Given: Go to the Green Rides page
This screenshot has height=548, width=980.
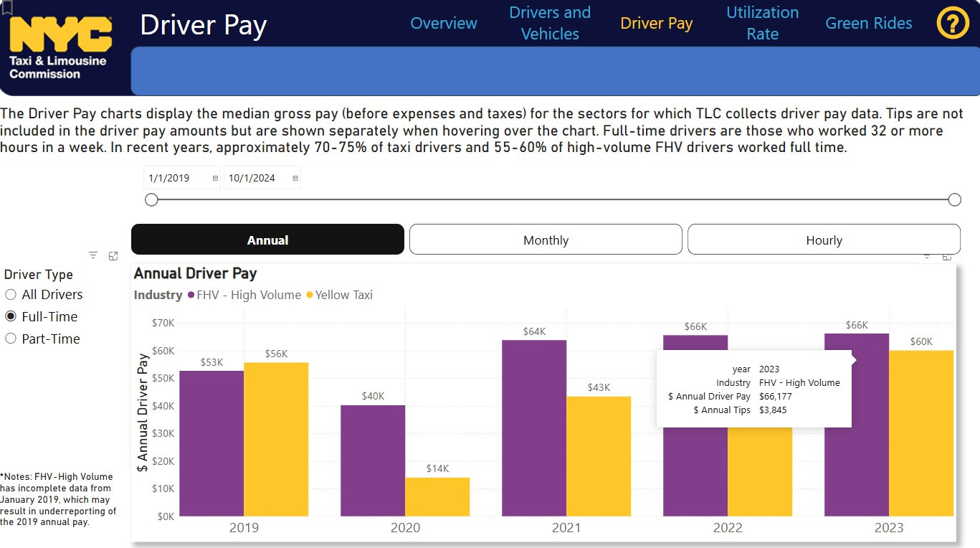Looking at the screenshot, I should point(868,22).
